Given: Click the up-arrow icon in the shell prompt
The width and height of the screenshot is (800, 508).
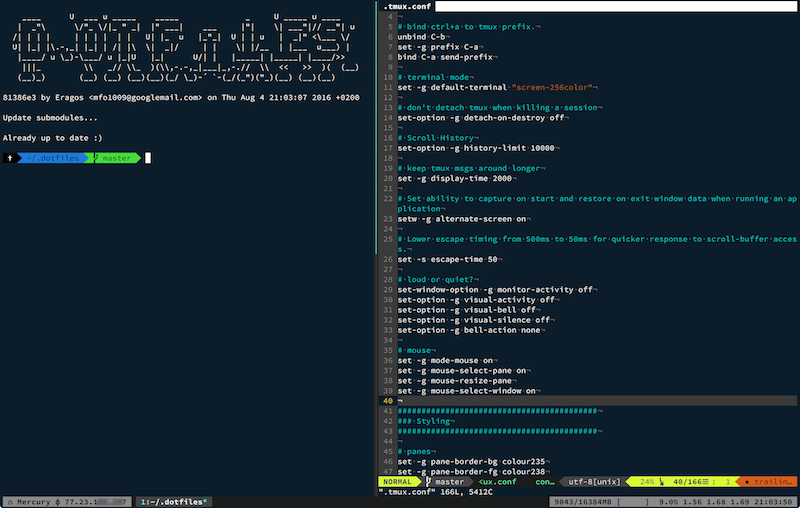Looking at the screenshot, I should point(9,158).
